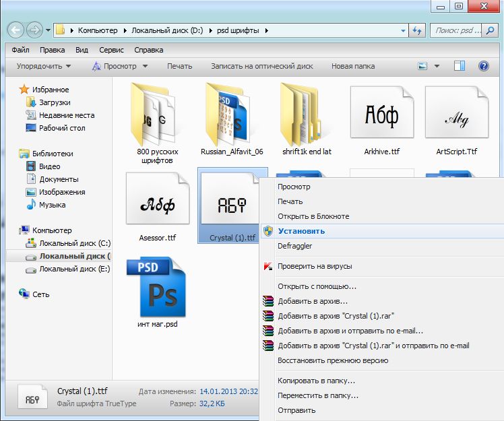Click the Просмотр toolbar button
504x421 pixels.
pos(115,66)
